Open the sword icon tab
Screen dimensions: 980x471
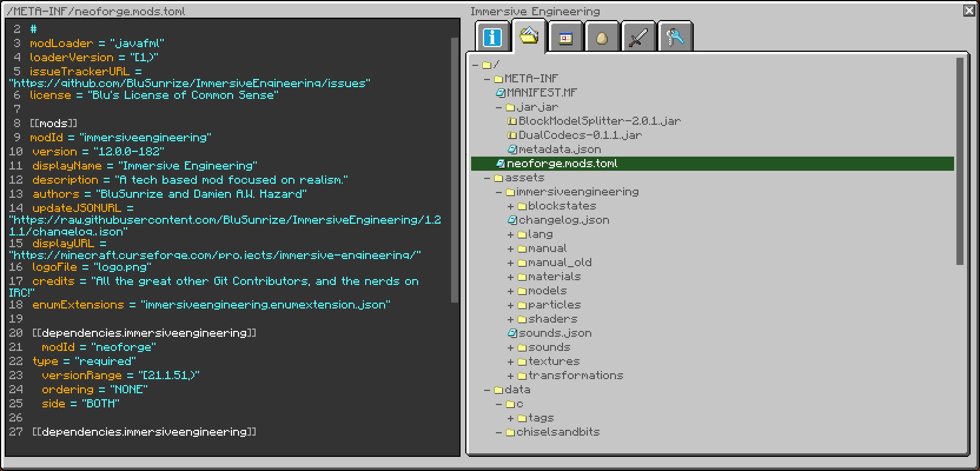pos(638,38)
